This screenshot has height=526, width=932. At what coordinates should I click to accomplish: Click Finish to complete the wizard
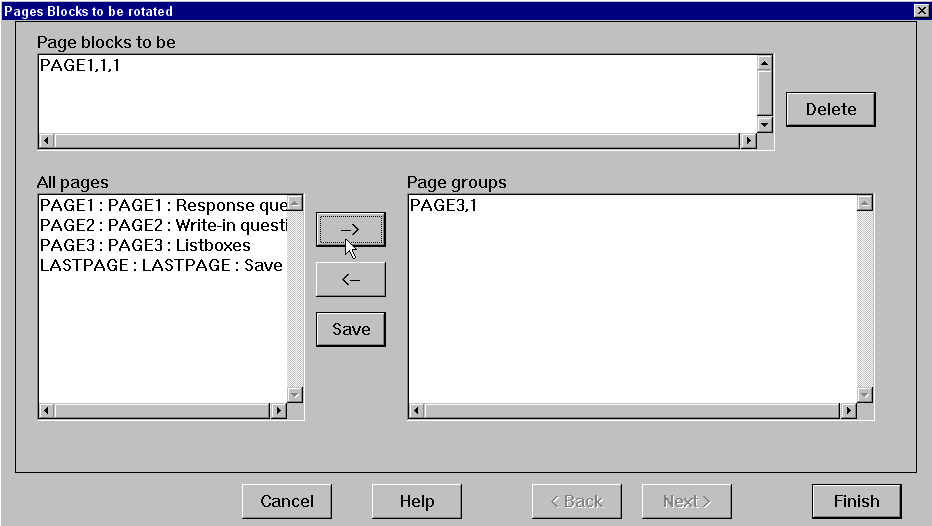[x=857, y=502]
